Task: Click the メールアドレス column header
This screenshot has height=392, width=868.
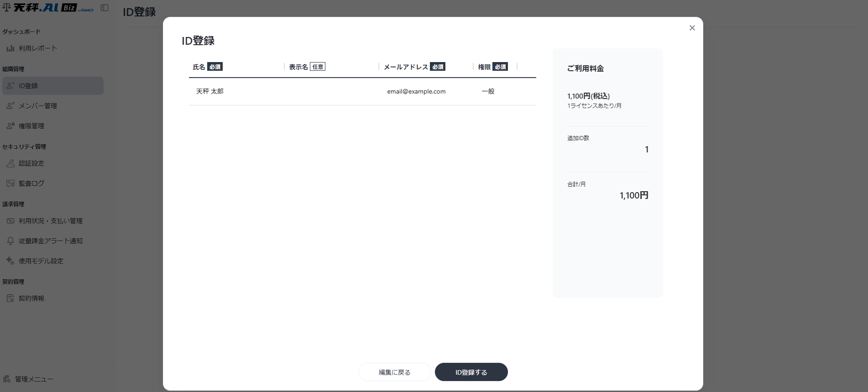Action: (406, 67)
